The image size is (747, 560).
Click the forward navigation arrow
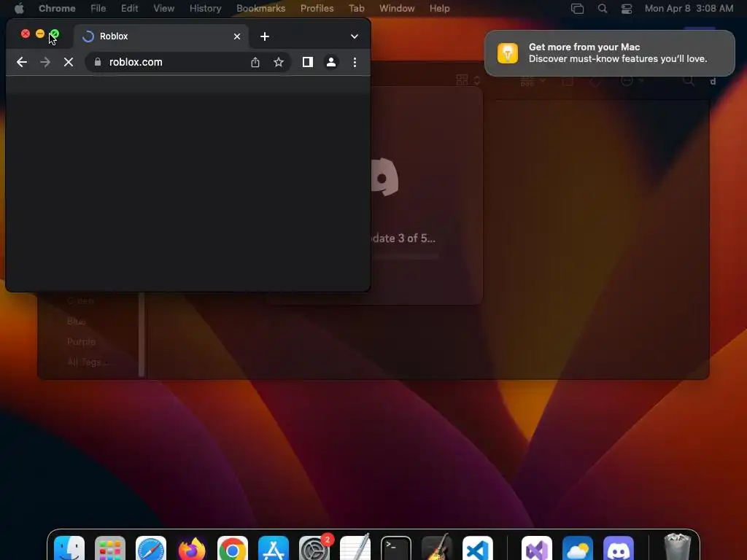tap(45, 62)
